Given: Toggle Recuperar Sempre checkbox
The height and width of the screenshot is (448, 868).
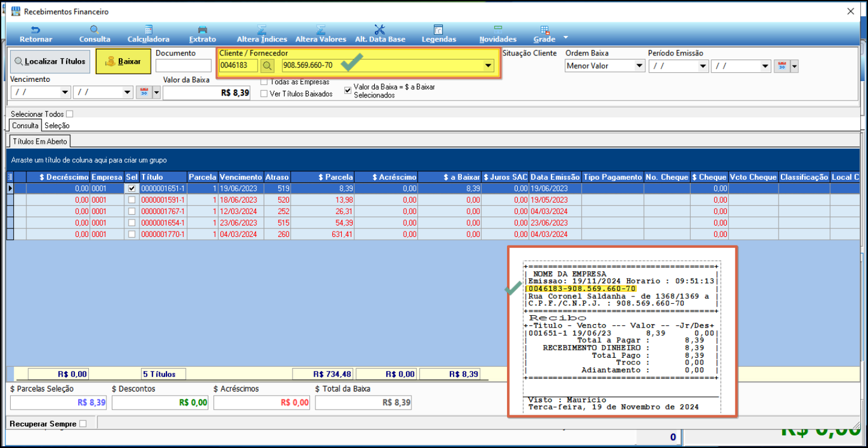Looking at the screenshot, I should (83, 423).
